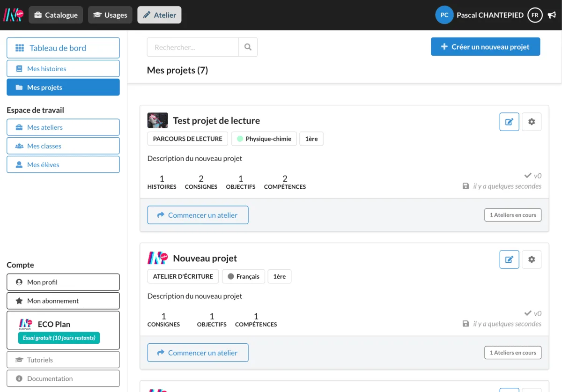Click Essai gratuit 10 jours restants badge

pos(59,338)
